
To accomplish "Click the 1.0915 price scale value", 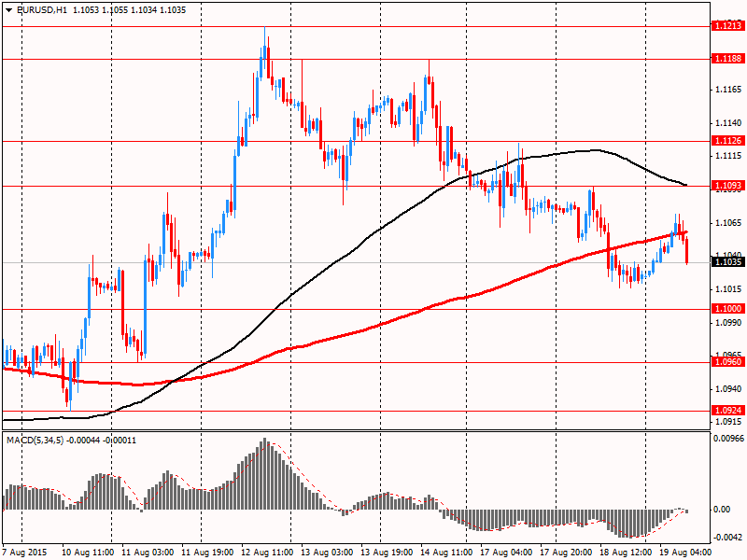I will [x=729, y=422].
